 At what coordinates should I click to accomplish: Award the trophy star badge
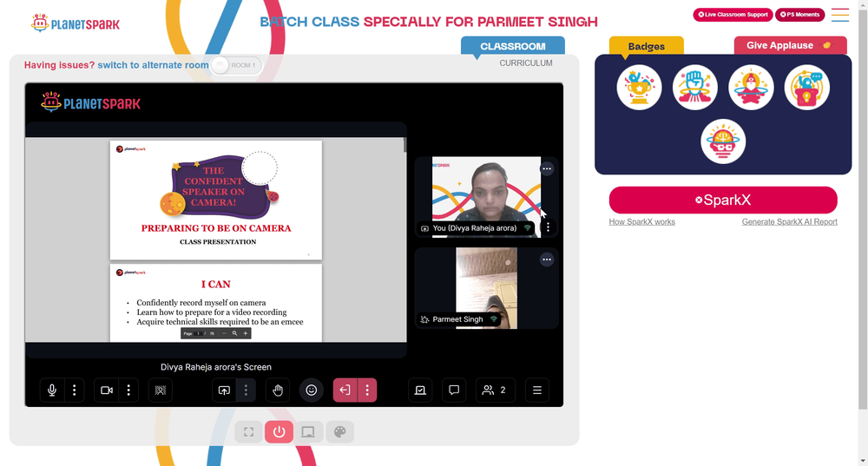coord(640,88)
